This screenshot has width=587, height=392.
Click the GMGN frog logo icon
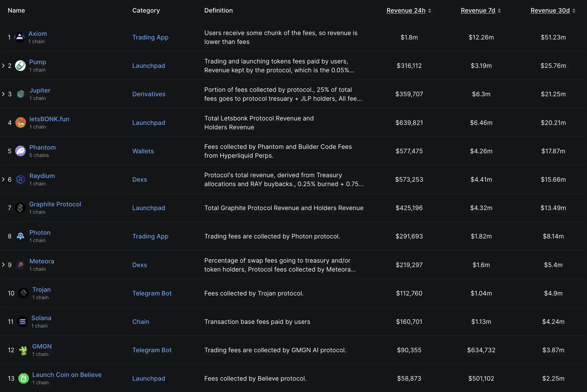tap(23, 350)
